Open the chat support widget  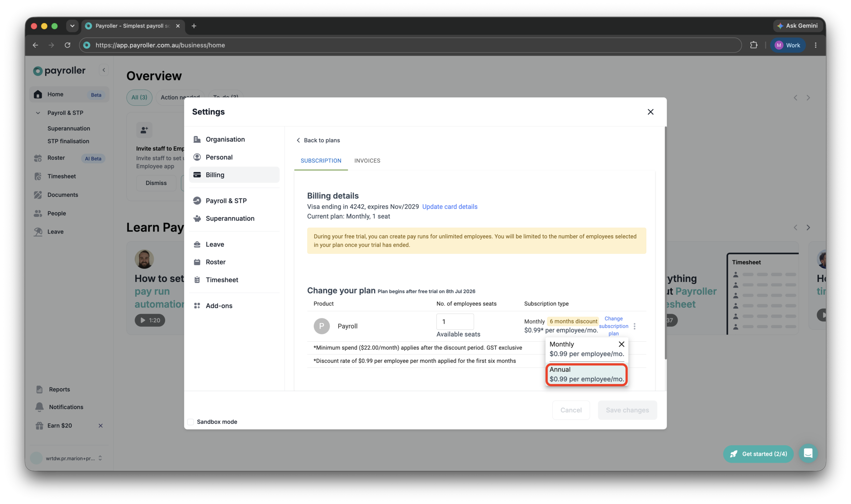807,453
